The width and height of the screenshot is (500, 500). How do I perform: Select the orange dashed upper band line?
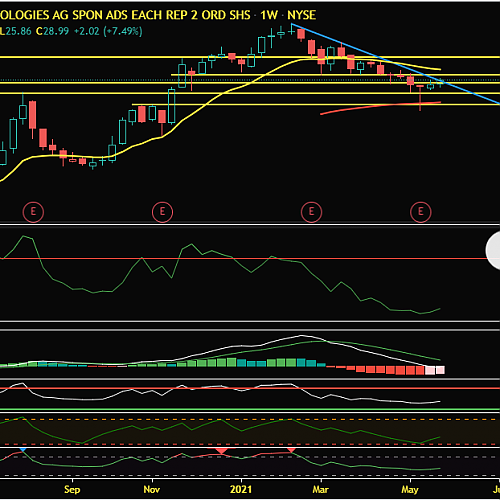(x=250, y=419)
